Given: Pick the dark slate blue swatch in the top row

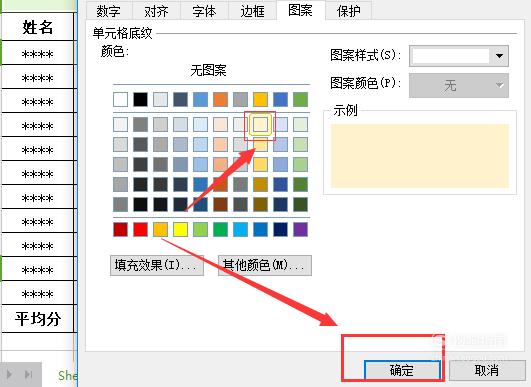Looking at the screenshot, I should pyautogui.click(x=180, y=100).
